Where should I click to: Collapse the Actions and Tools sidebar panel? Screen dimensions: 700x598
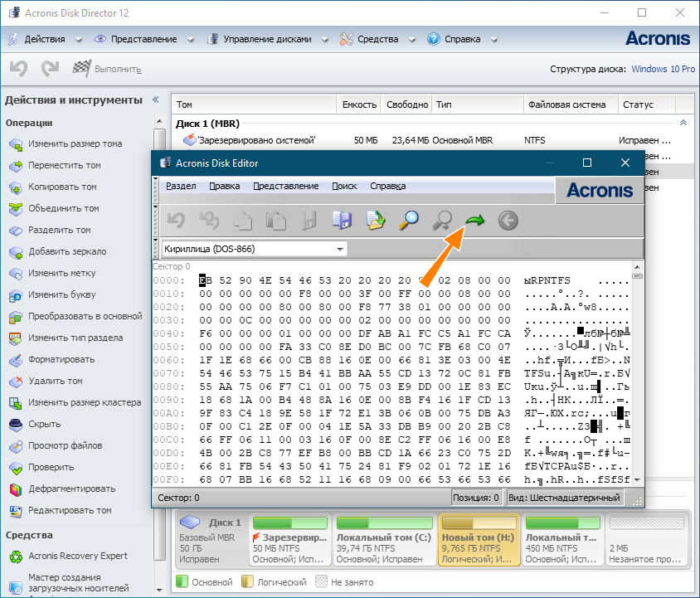pos(156,100)
